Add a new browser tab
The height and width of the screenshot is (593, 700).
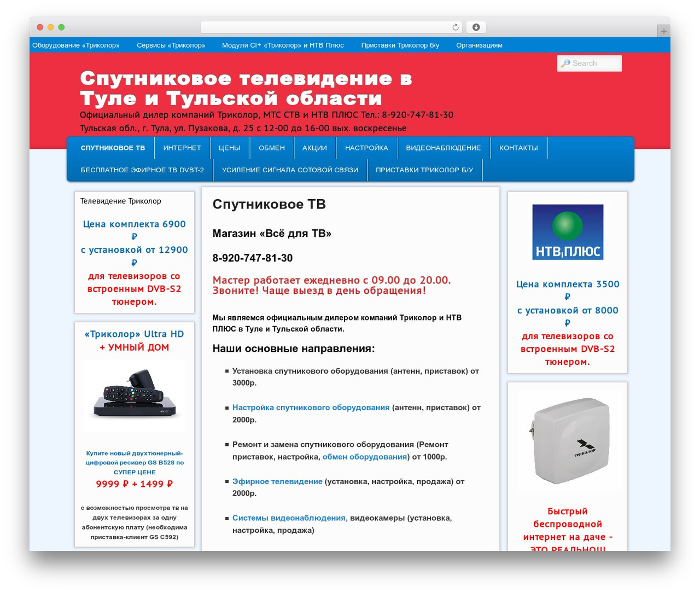tap(663, 31)
